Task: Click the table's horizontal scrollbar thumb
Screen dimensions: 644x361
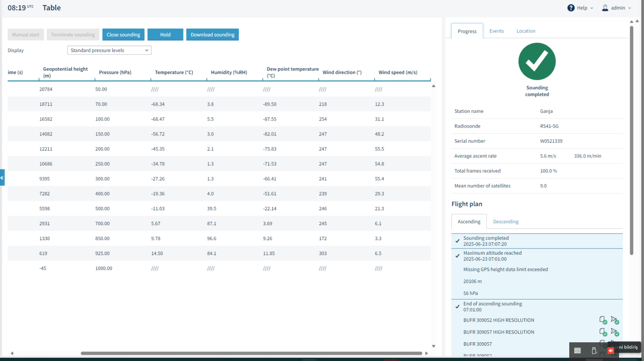Action: tap(251, 353)
